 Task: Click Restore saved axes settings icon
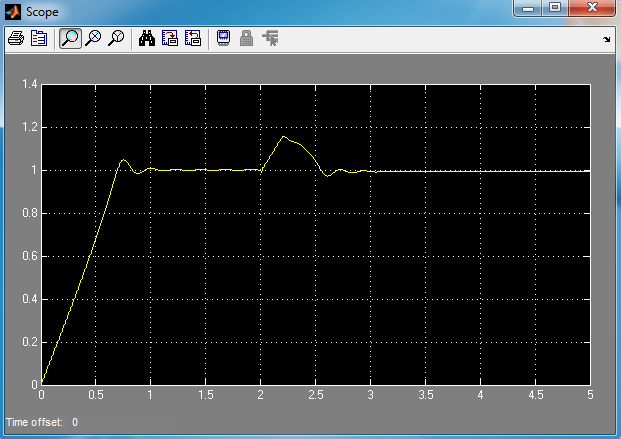(193, 39)
